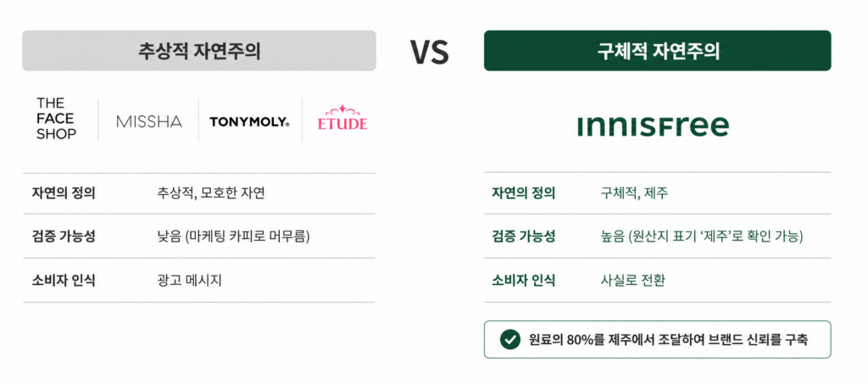
Task: Click the 추상적, 모호한 자연 text
Action: pos(211,193)
